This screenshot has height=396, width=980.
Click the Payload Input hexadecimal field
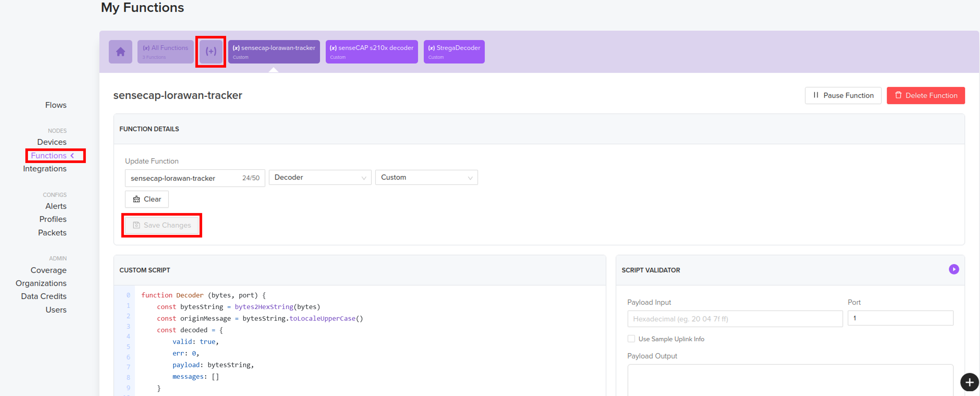tap(735, 319)
